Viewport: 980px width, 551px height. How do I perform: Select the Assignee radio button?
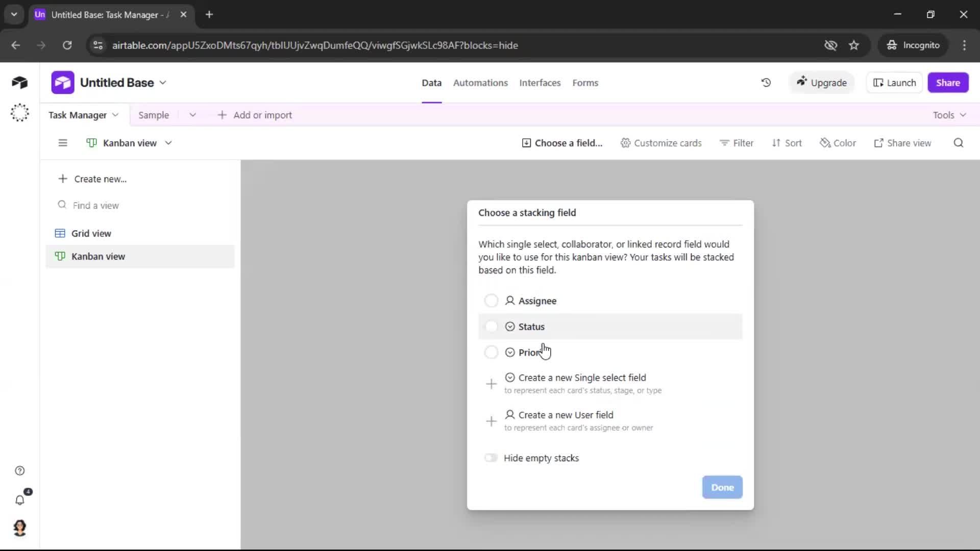click(491, 300)
